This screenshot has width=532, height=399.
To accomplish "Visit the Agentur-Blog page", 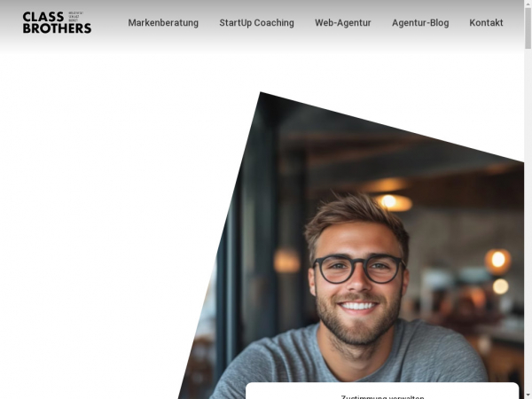I will [420, 23].
